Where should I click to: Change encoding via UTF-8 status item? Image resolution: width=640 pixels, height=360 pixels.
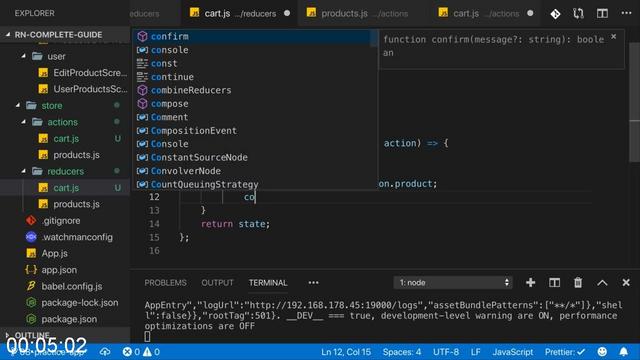[x=446, y=352]
